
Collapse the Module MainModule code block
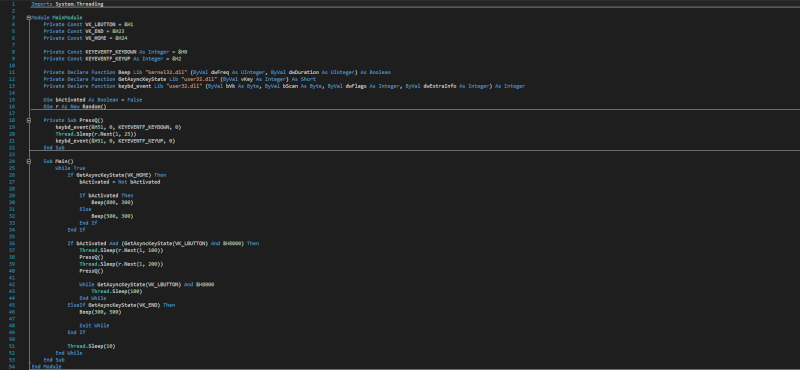pyautogui.click(x=29, y=17)
